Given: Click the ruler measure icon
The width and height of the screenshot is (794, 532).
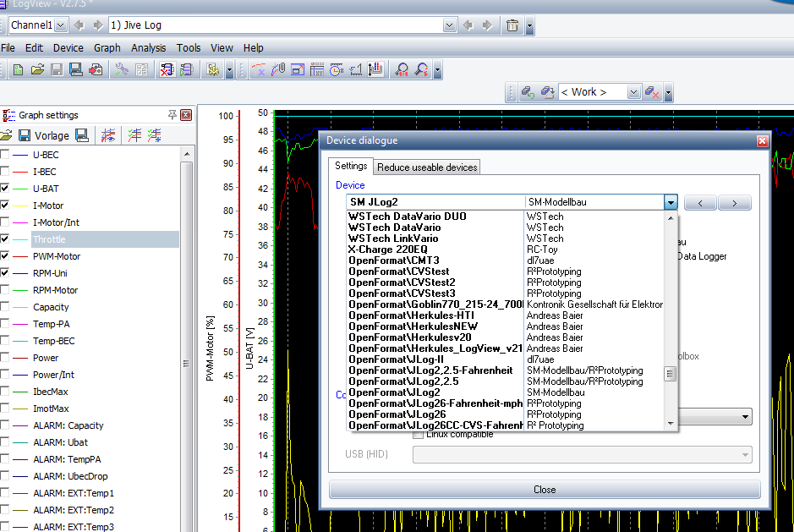Looking at the screenshot, I should tap(356, 70).
